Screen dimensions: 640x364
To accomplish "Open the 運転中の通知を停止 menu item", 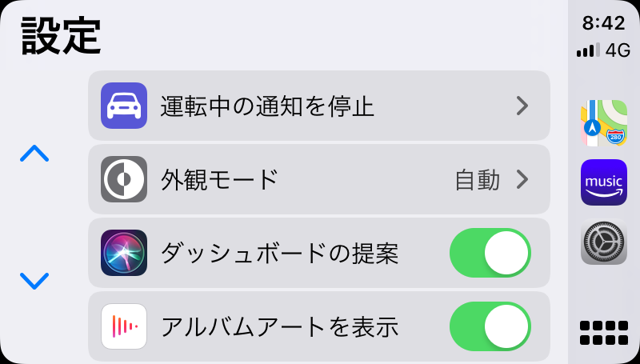I will (319, 106).
